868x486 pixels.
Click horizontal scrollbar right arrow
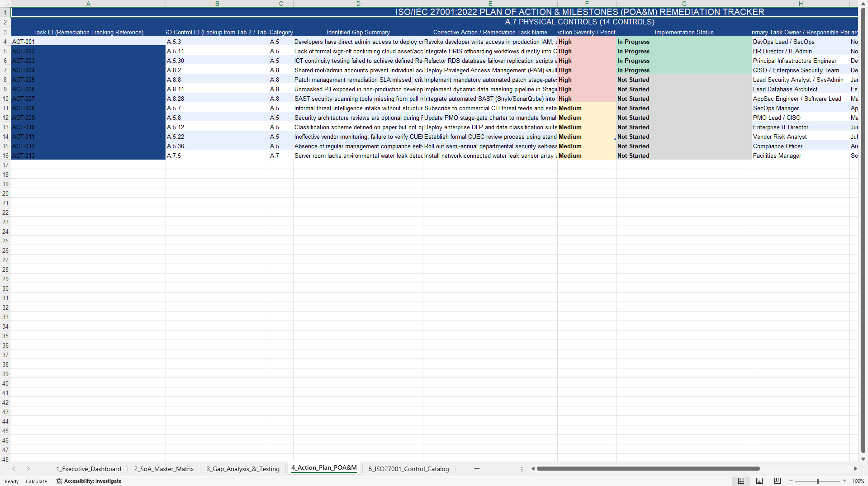coord(855,469)
